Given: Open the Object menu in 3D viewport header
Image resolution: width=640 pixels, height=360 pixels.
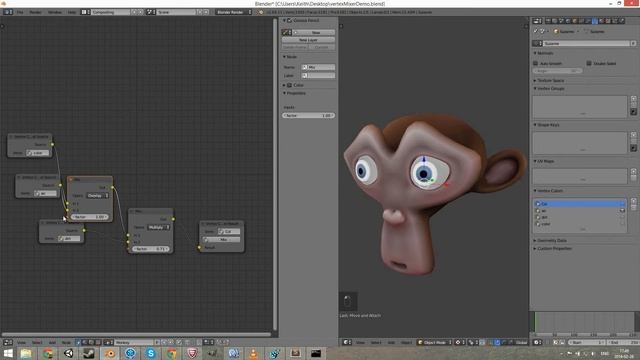Looking at the screenshot, I should click(x=406, y=342).
